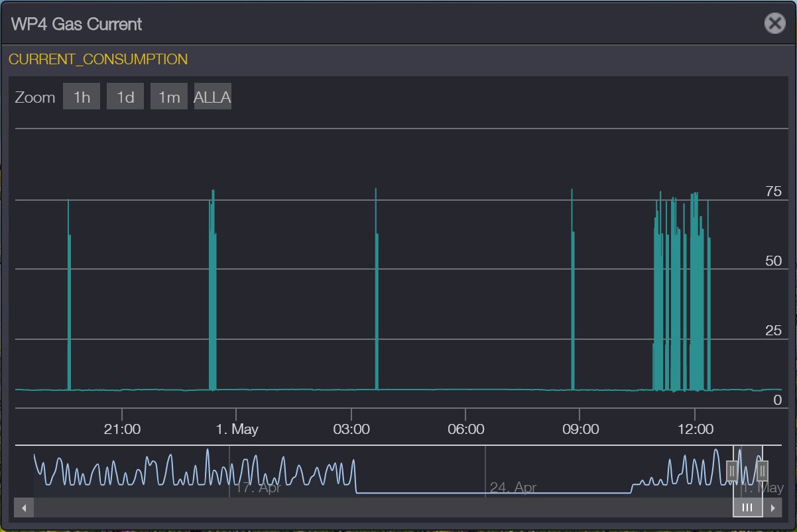Click the scrollbar thumb grip
797x532 pixels.
(747, 508)
